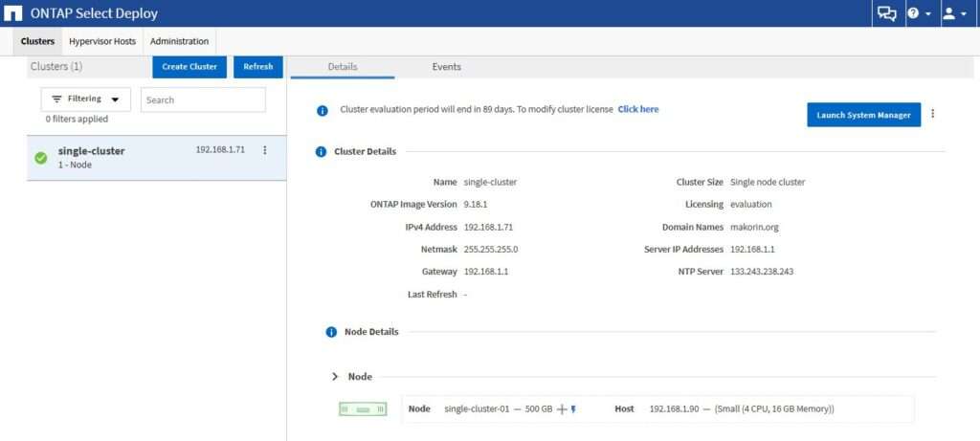Click the NTP Server value 133.243.238.243
This screenshot has height=441, width=980.
pyautogui.click(x=762, y=272)
